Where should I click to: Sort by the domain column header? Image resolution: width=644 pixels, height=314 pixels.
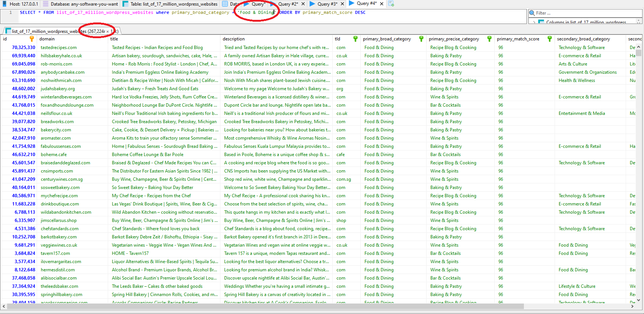coord(73,39)
